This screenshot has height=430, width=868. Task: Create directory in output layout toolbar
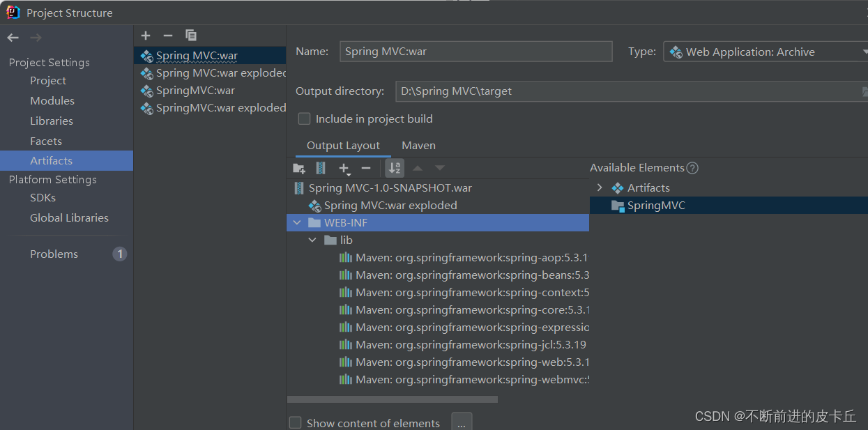coord(299,168)
